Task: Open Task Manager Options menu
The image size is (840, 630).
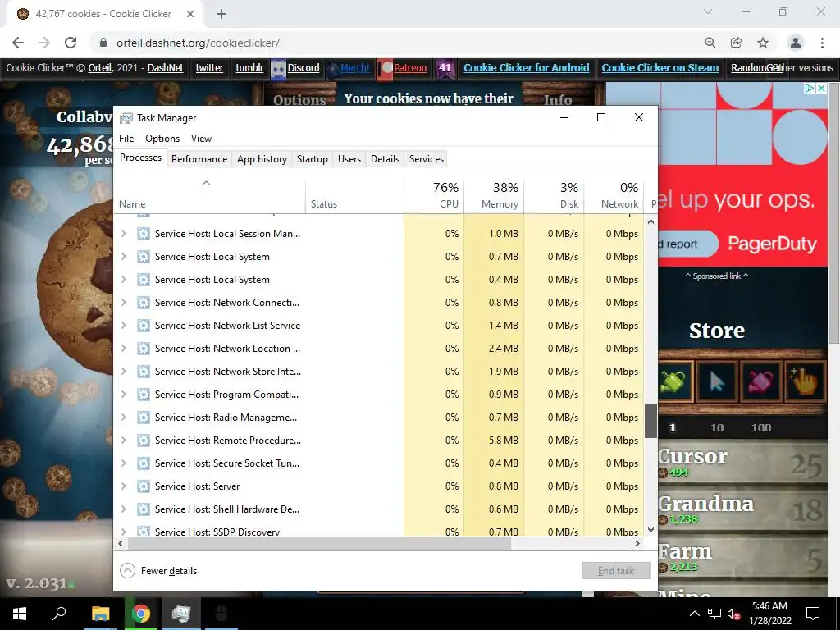Action: 162,139
